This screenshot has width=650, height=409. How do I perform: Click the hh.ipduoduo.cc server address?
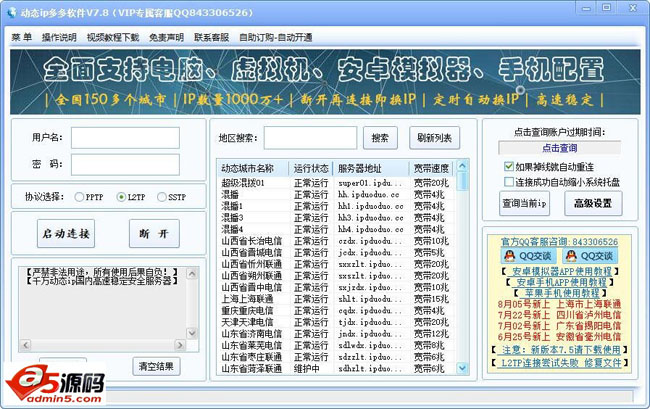(369, 194)
